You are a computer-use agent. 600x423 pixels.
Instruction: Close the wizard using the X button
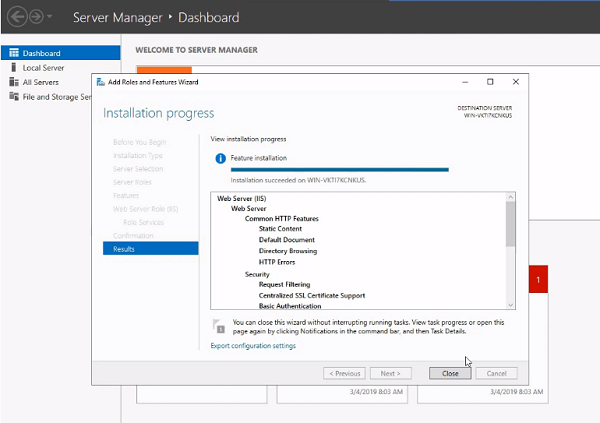(x=516, y=82)
